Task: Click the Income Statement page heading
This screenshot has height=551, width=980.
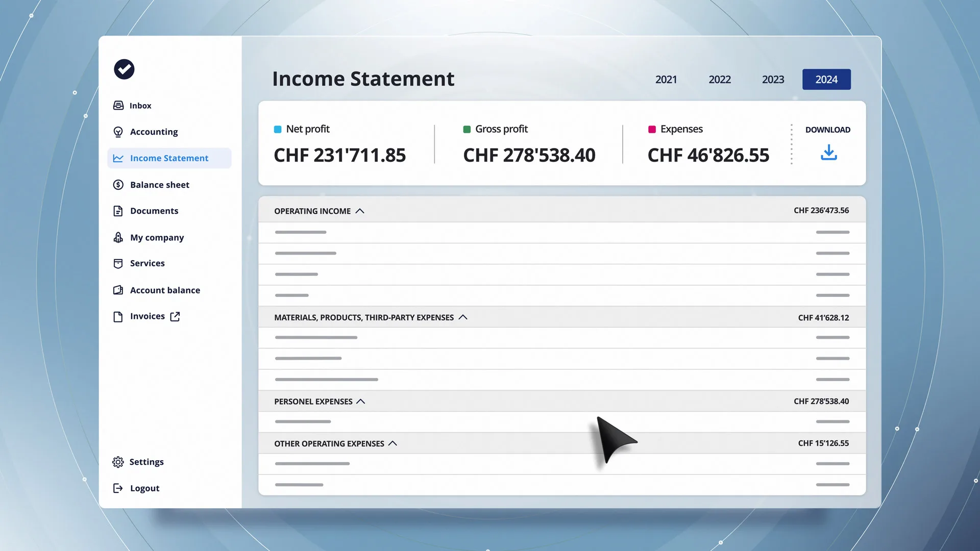Action: [363, 79]
